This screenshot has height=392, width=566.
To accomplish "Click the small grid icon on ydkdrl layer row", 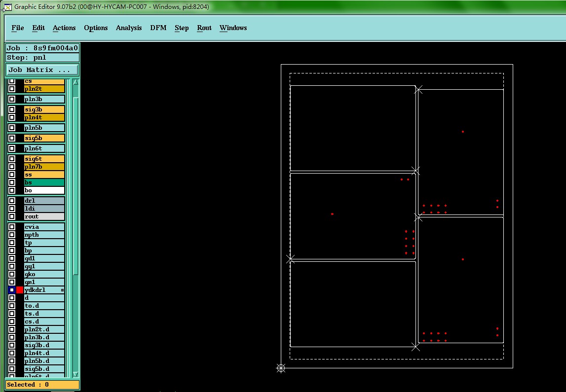I will click(62, 290).
